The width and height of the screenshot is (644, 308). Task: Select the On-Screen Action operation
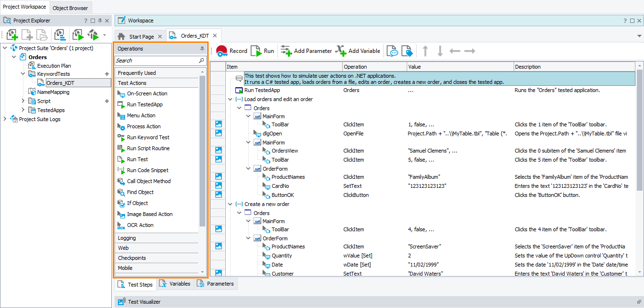147,93
